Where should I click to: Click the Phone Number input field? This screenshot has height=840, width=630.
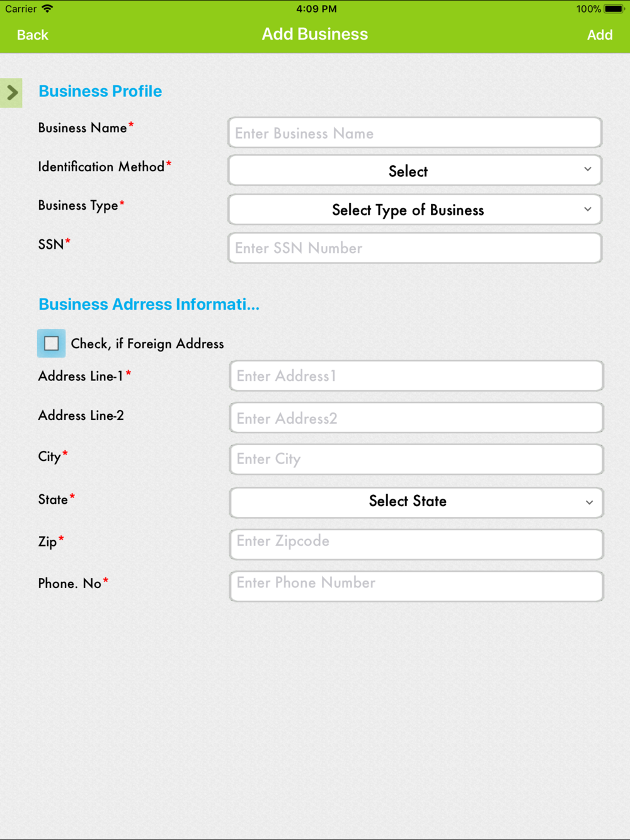[x=416, y=586]
